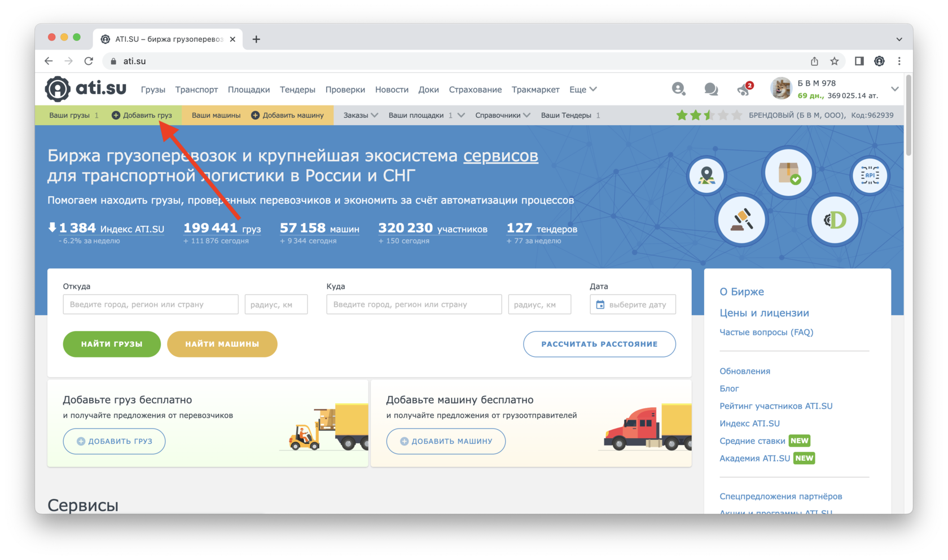Open the Chrome three-dot menu

click(899, 61)
